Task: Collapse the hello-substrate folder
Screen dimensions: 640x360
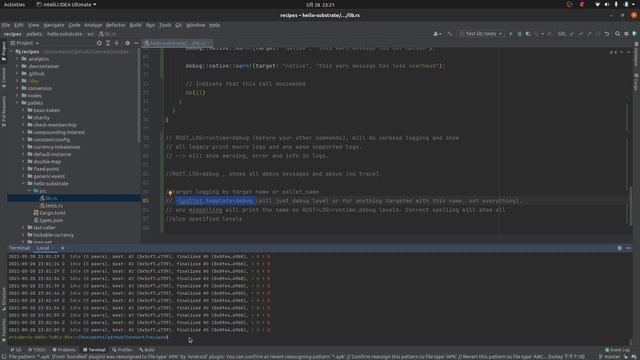Action: pyautogui.click(x=23, y=184)
